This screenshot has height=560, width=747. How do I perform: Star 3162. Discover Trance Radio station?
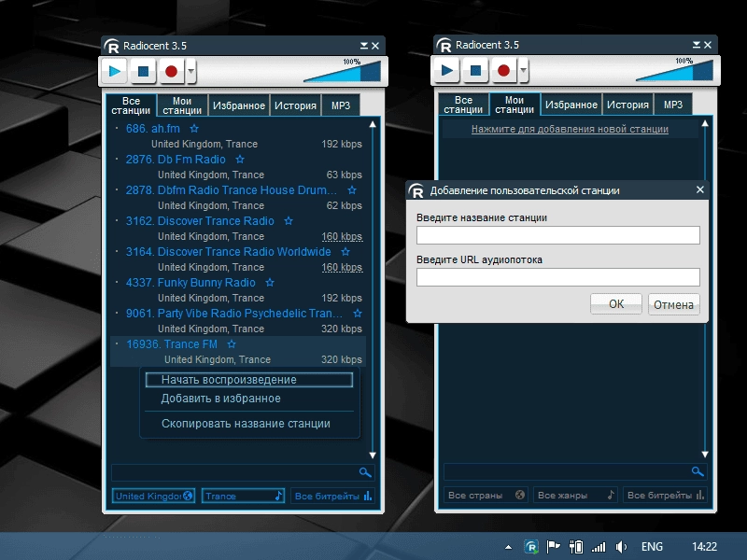pos(289,221)
